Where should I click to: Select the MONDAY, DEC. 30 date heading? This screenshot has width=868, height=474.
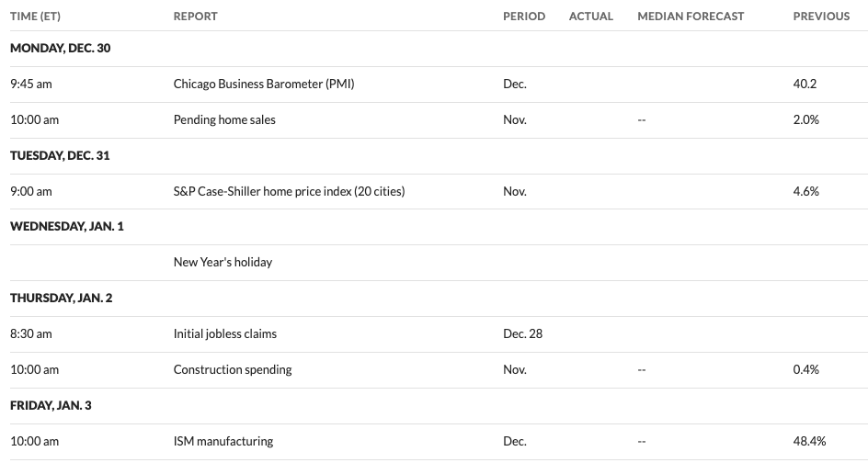pos(60,48)
